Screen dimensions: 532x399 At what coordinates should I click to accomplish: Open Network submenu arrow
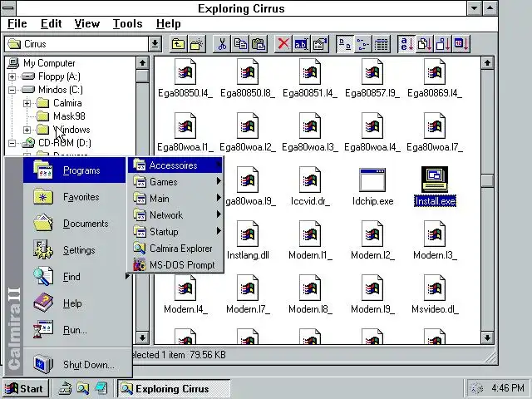click(219, 214)
